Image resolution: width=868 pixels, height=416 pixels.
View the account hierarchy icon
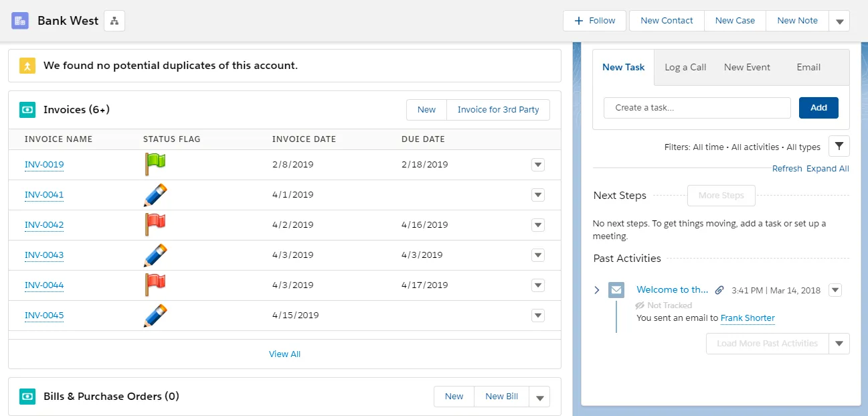(114, 21)
